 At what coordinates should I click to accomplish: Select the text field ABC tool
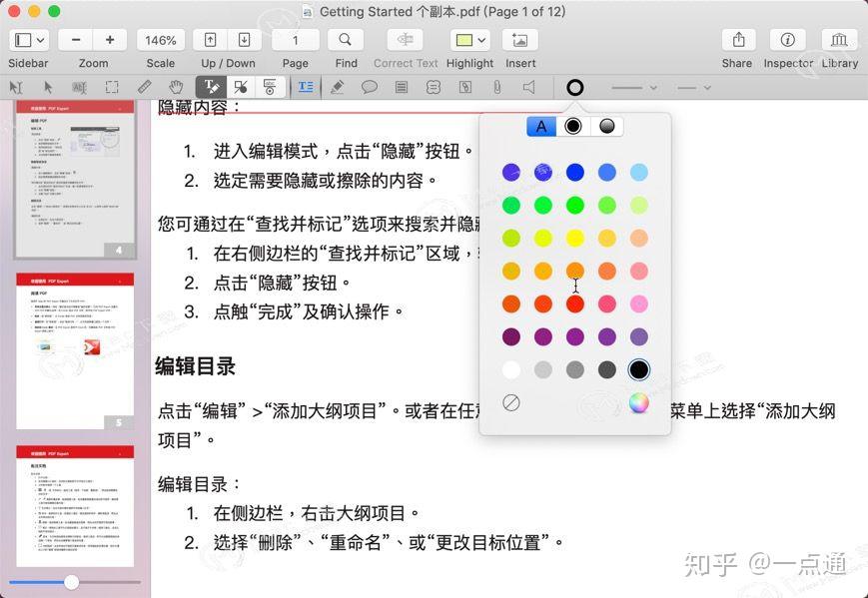click(80, 88)
